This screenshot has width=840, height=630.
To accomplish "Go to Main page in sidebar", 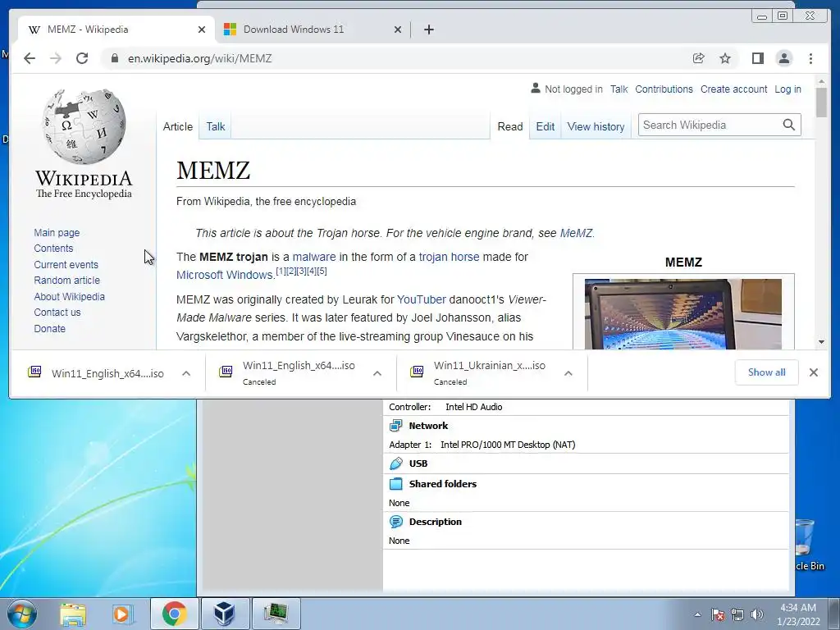I will tap(57, 232).
